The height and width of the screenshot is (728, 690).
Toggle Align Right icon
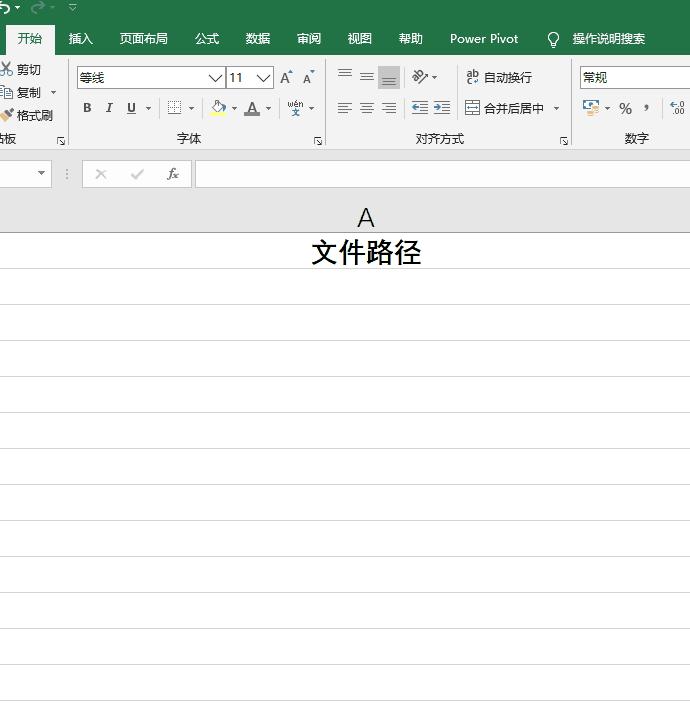(389, 108)
